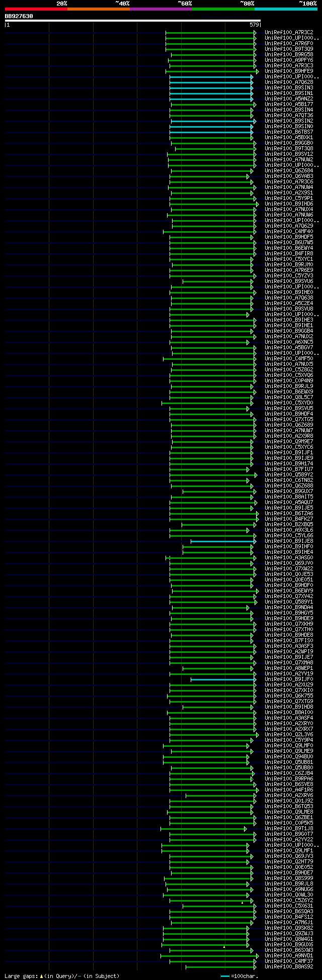Open UniRef100_A9NVD1 entry
This screenshot has height=980, width=322.
(289, 956)
